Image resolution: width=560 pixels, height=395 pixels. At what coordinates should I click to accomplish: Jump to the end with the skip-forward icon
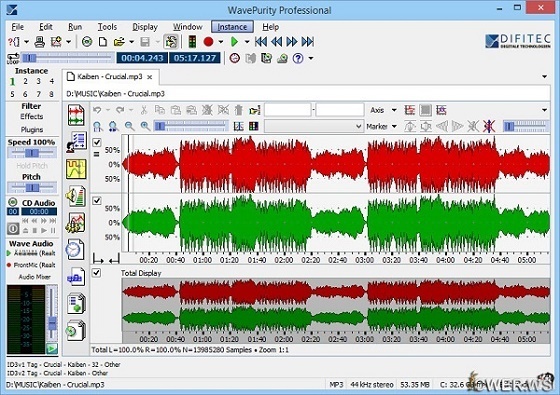point(308,42)
